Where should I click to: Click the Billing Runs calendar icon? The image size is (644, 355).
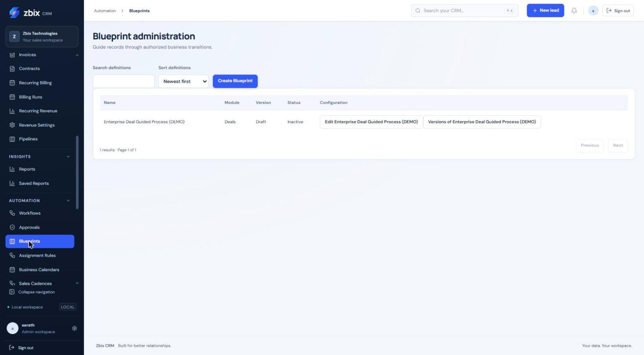click(12, 97)
